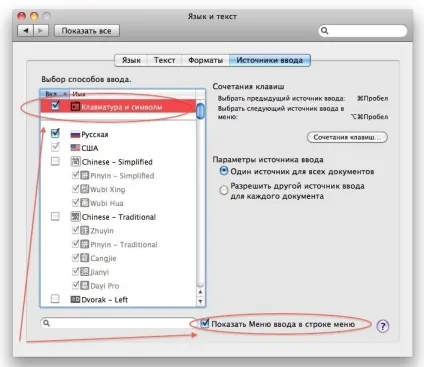Click the list's scroll down arrow
Screen dimensions: 424x367
[200, 301]
